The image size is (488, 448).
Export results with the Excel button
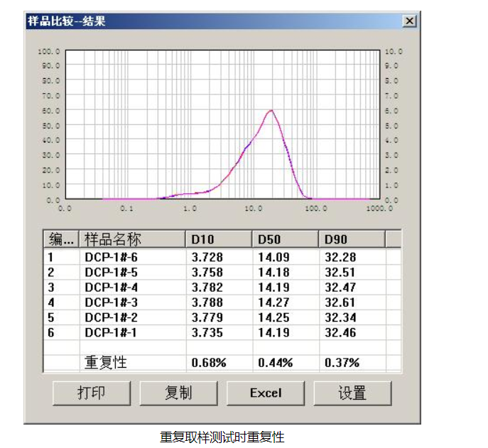pyautogui.click(x=265, y=393)
